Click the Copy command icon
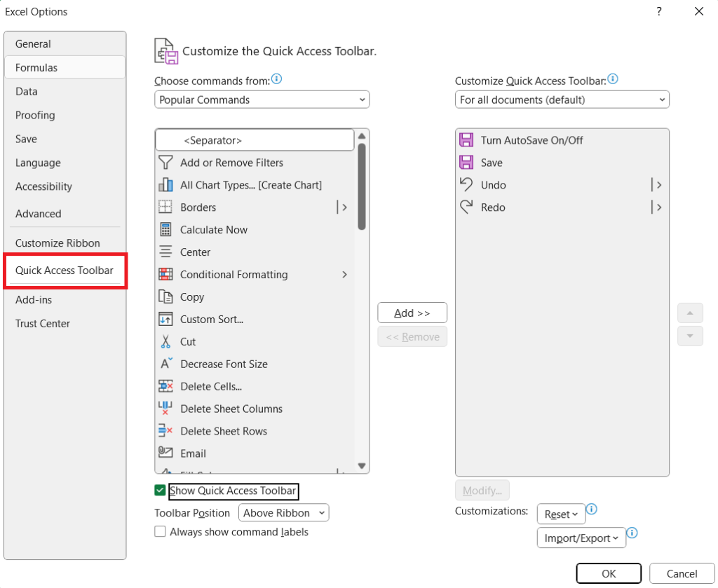This screenshot has height=588, width=718. (x=166, y=296)
